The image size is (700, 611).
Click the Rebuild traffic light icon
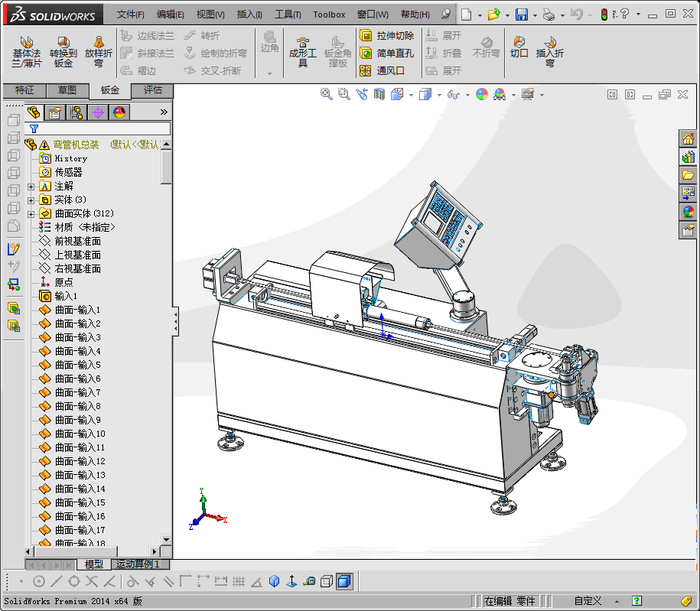click(604, 15)
